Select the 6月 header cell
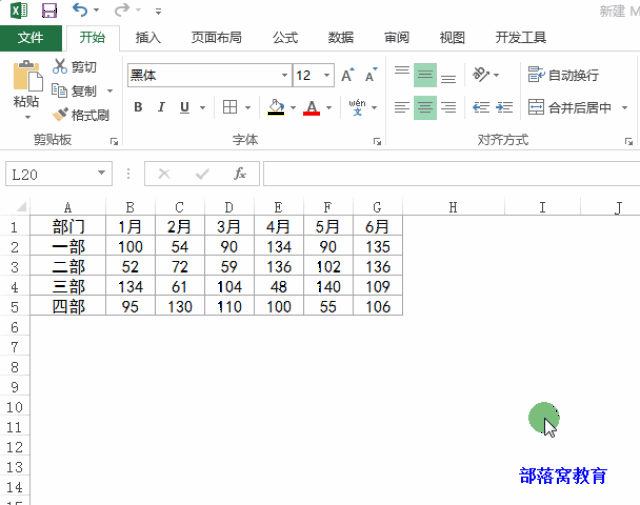The height and width of the screenshot is (505, 640). pos(378,227)
